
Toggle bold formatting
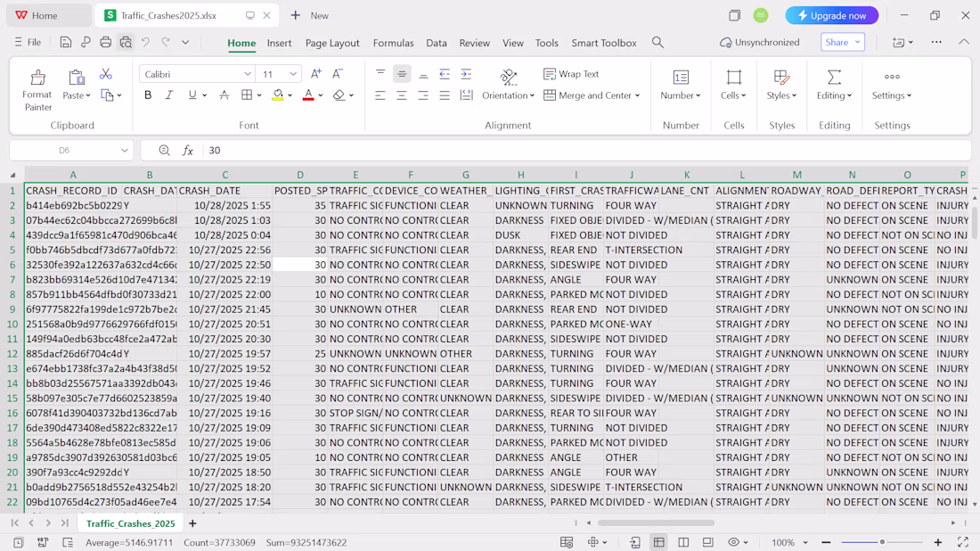[148, 95]
